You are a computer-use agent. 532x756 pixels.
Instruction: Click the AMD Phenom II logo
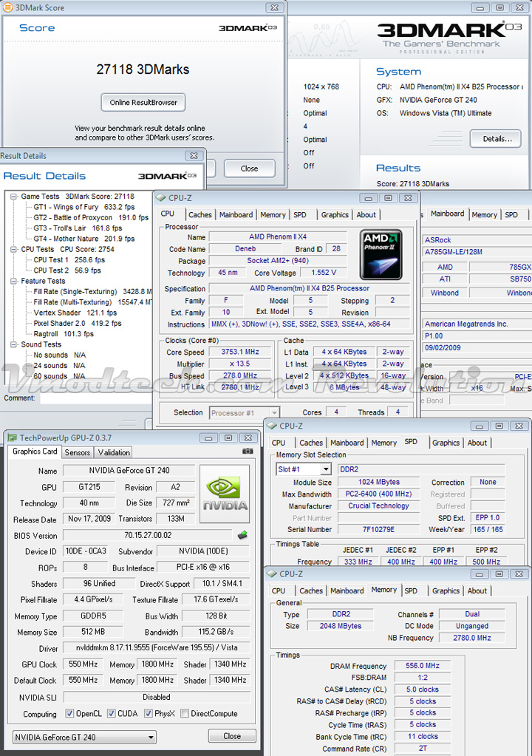click(381, 255)
